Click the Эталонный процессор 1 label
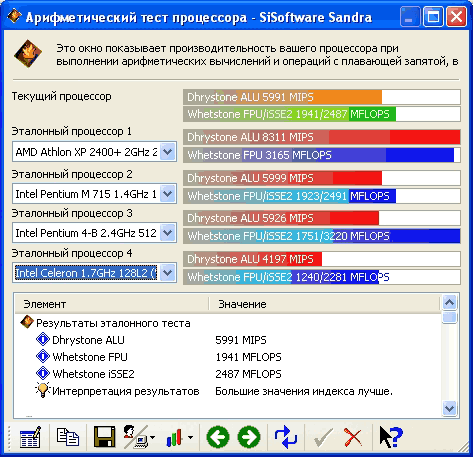 point(72,131)
